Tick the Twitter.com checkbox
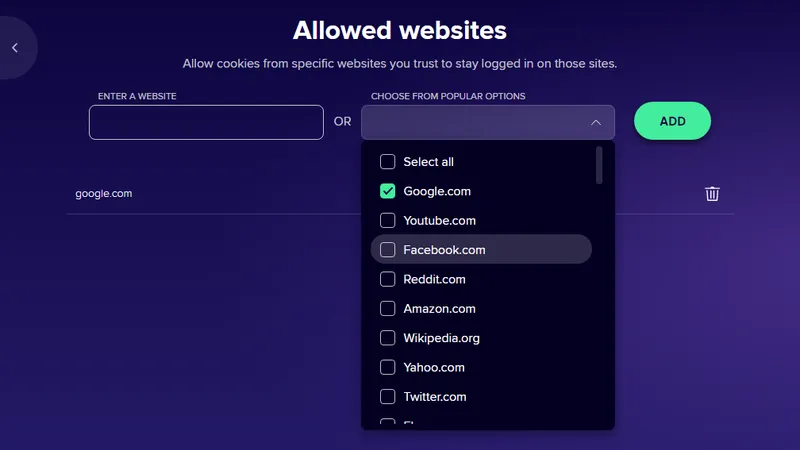 (388, 397)
